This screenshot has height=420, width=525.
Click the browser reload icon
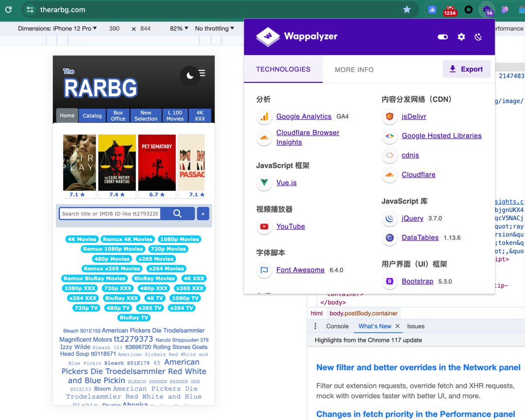9,9
